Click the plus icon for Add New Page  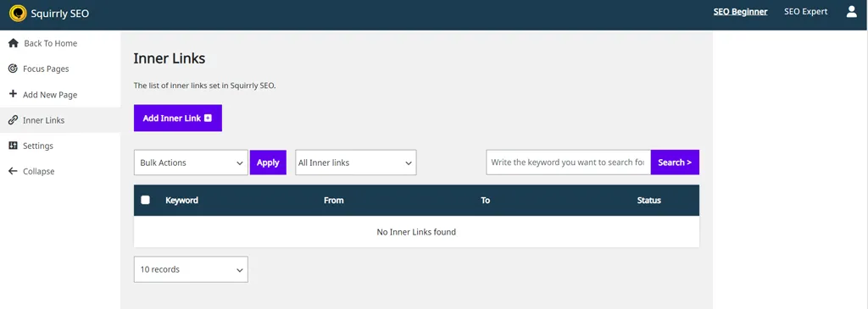coord(14,95)
